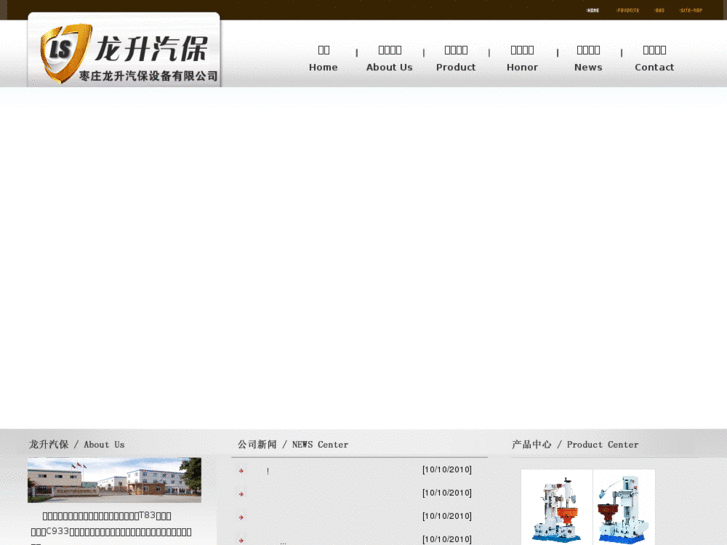Open the Product navigation item

[x=456, y=58]
